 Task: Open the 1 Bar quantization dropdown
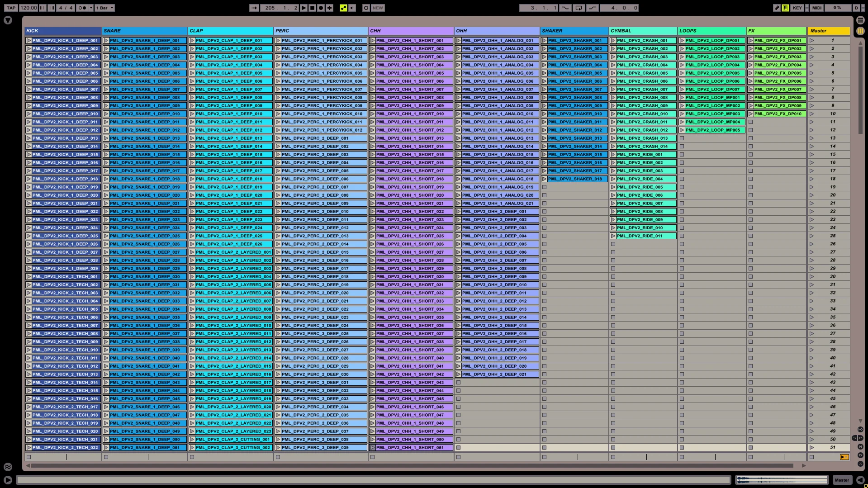coord(104,8)
